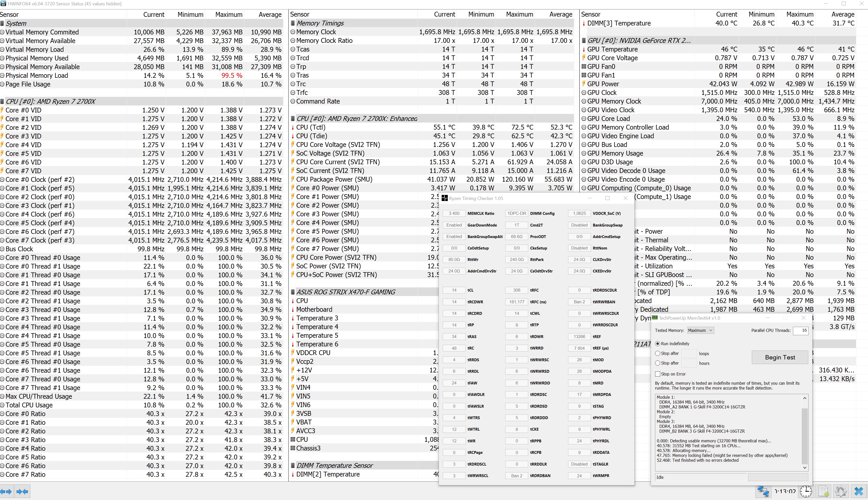
Task: Click the thermometer icon beside CPU (Tctl)
Action: tap(293, 127)
